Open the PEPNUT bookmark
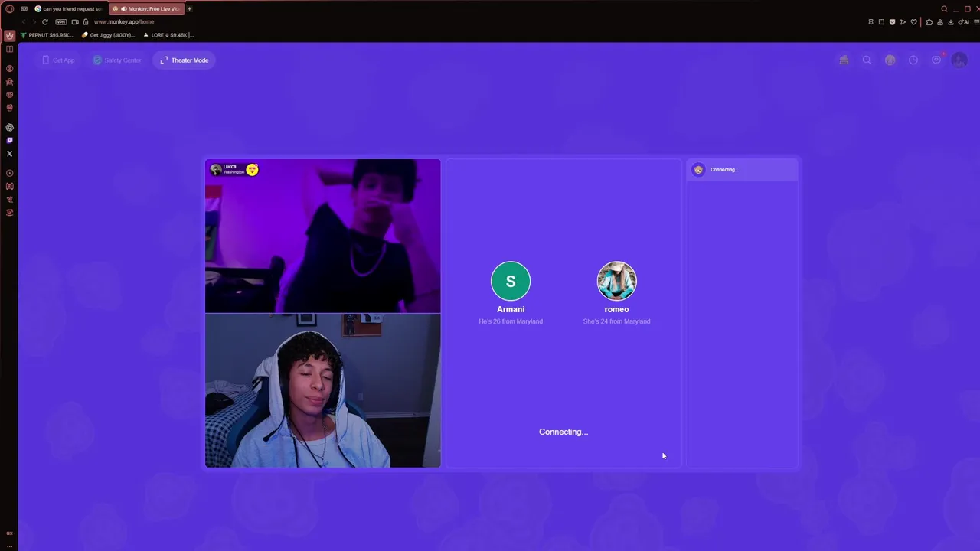The width and height of the screenshot is (980, 551). point(47,35)
